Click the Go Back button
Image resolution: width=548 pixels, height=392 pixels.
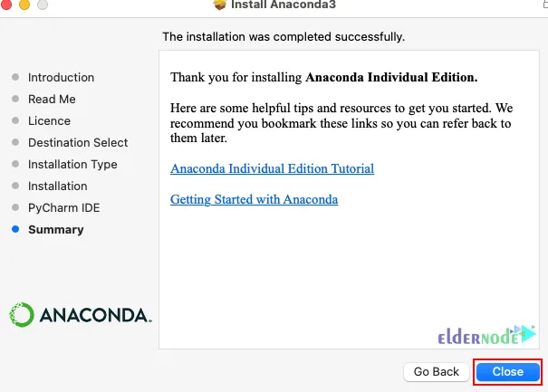[437, 372]
